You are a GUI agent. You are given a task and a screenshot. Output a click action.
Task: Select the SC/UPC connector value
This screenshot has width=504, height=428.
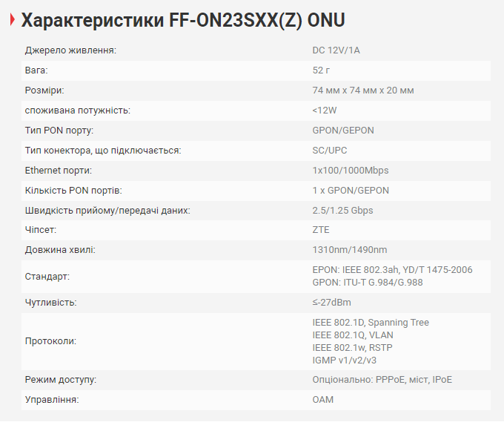click(330, 151)
